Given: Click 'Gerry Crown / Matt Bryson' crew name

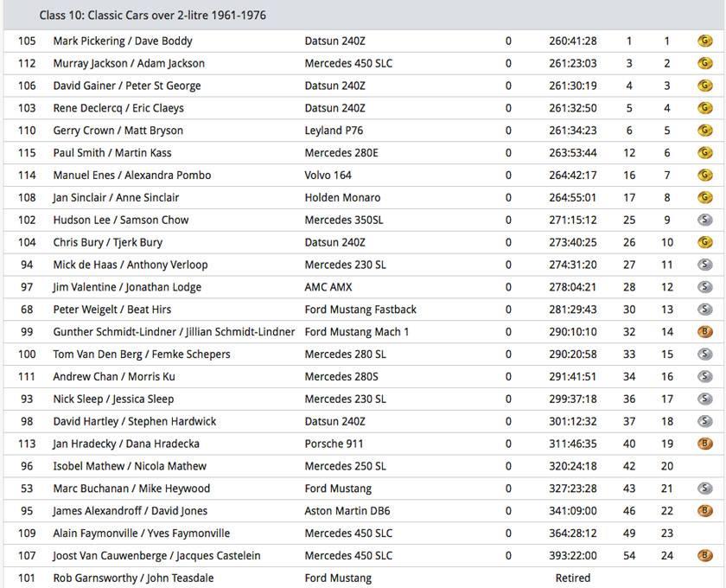Looking at the screenshot, I should coord(118,131).
